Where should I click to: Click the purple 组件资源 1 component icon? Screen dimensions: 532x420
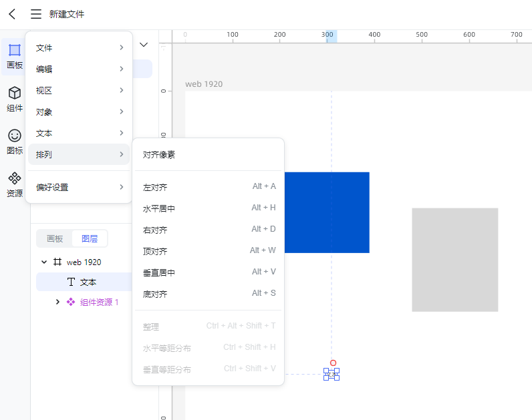pyautogui.click(x=71, y=302)
